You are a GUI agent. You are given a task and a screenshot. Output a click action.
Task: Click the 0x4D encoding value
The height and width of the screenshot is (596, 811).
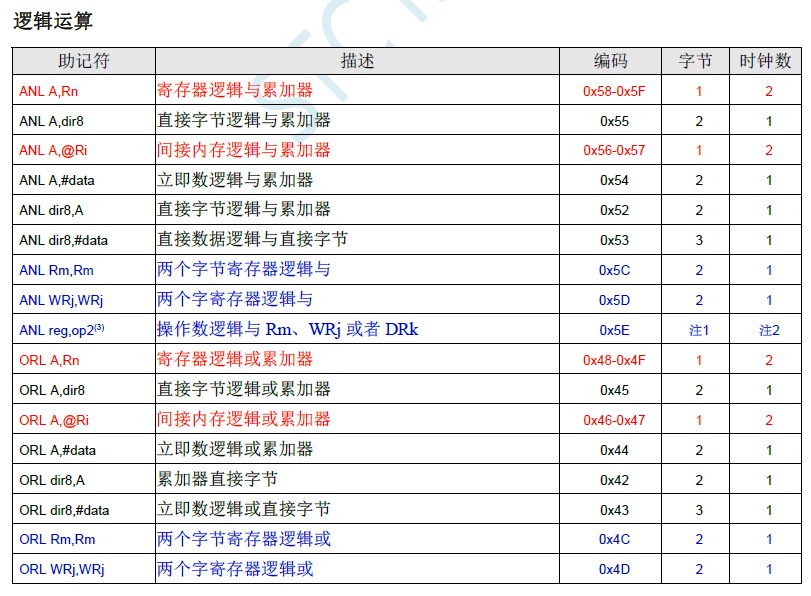pos(614,570)
